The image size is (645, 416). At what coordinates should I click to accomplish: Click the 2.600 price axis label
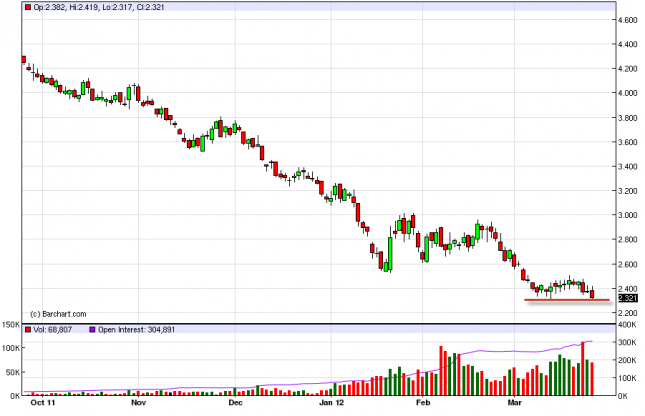(x=628, y=264)
